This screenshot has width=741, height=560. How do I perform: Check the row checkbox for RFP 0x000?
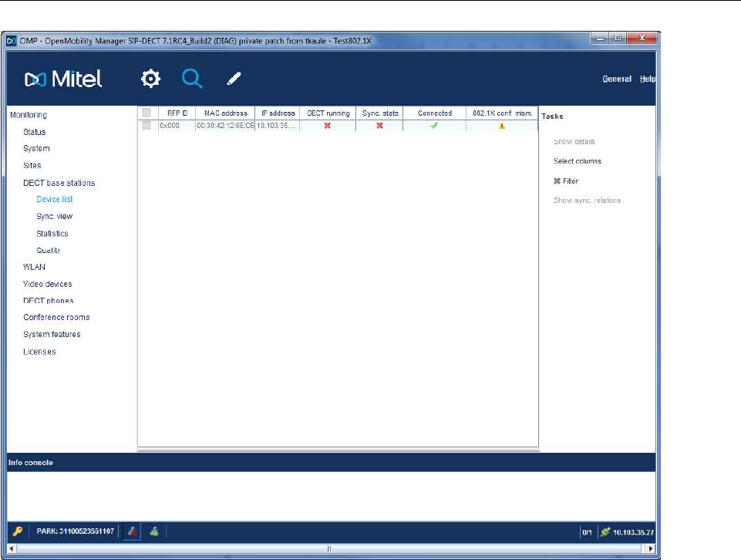tap(147, 126)
